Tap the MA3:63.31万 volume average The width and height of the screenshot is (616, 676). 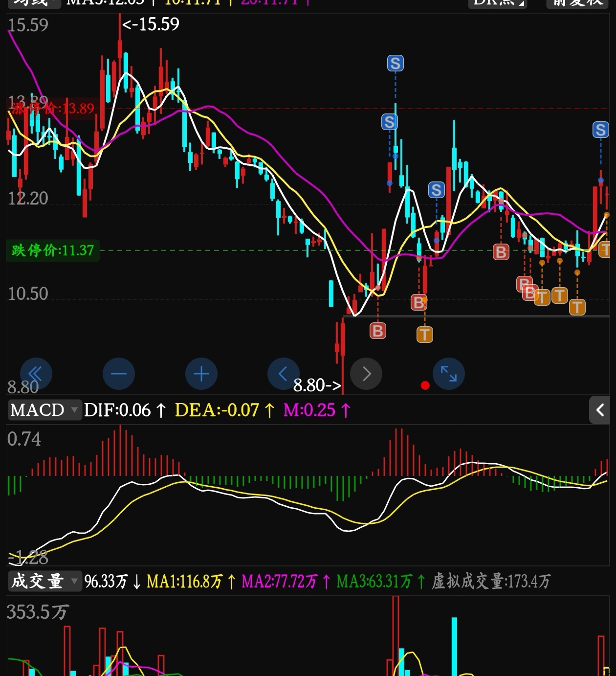coord(374,581)
